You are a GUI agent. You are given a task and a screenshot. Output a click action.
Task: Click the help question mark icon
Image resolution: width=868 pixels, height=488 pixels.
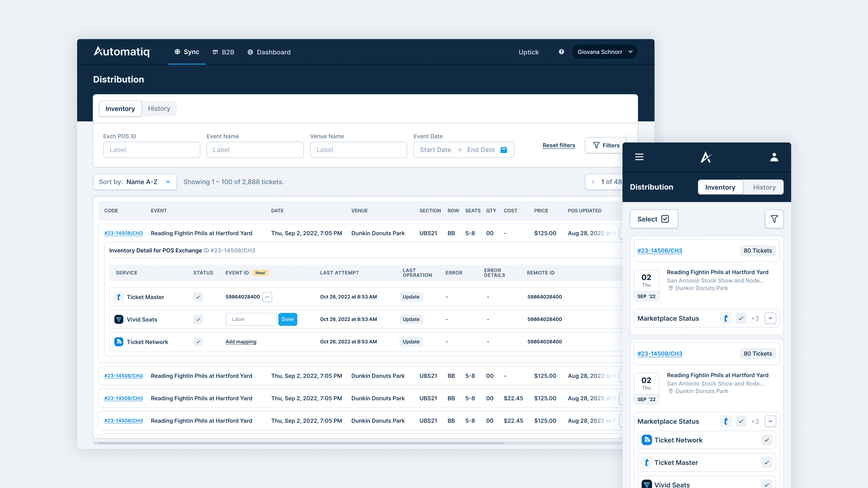(561, 52)
